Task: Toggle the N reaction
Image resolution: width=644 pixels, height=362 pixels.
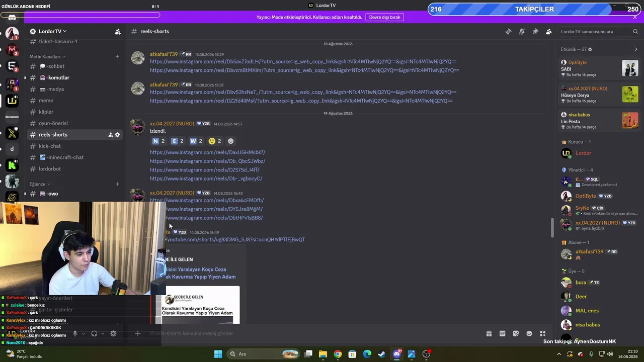Action: (158, 141)
